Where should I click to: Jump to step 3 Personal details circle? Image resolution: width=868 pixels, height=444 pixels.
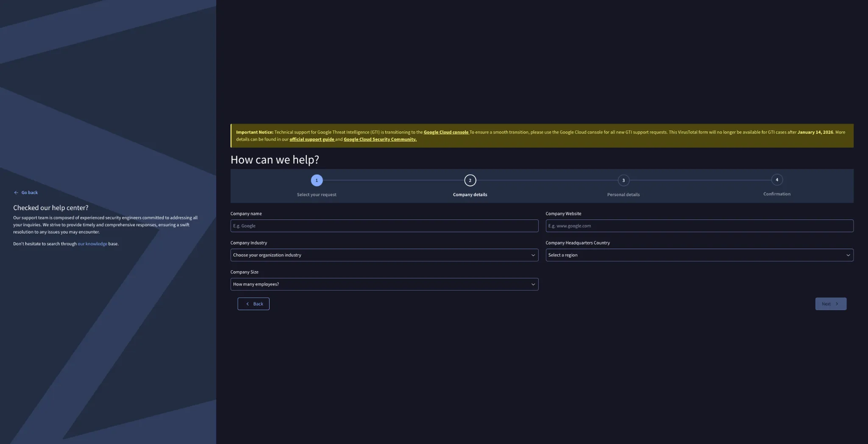[x=623, y=180]
